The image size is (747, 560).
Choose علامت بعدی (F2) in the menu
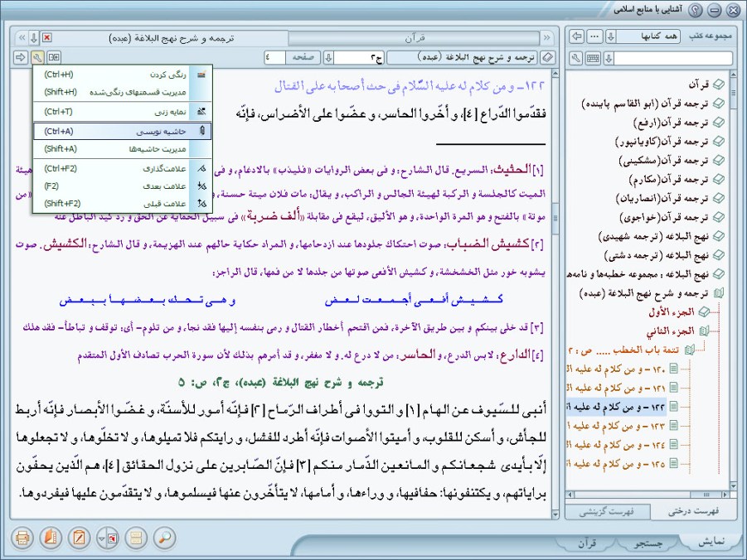123,186
